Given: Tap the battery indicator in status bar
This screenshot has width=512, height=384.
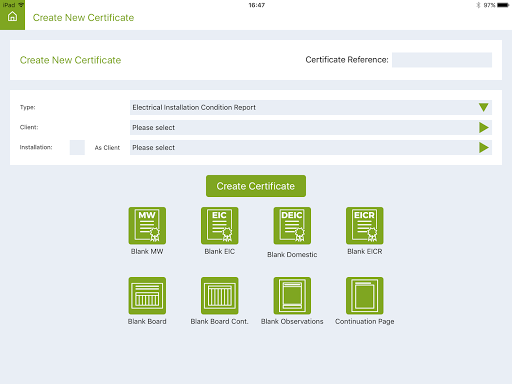Looking at the screenshot, I should (503, 5).
